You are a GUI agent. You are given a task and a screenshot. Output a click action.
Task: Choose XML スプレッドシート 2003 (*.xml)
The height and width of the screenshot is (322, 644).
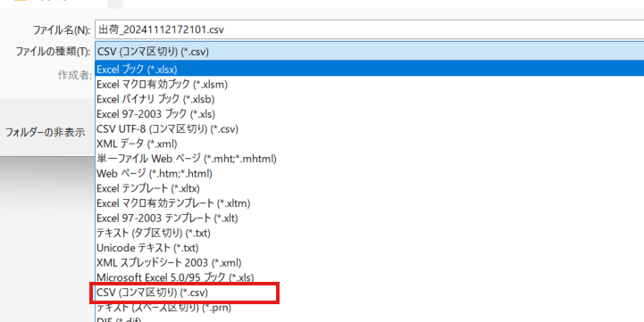click(x=369, y=262)
